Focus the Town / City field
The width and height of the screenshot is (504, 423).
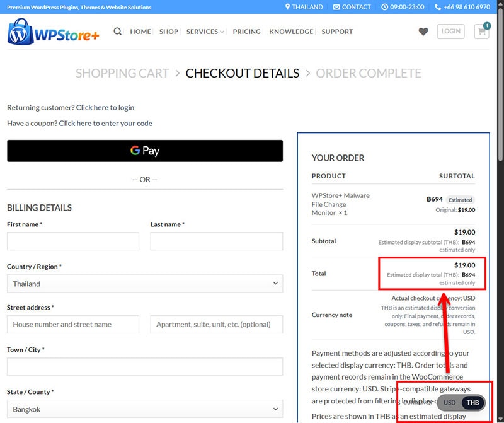pyautogui.click(x=145, y=366)
